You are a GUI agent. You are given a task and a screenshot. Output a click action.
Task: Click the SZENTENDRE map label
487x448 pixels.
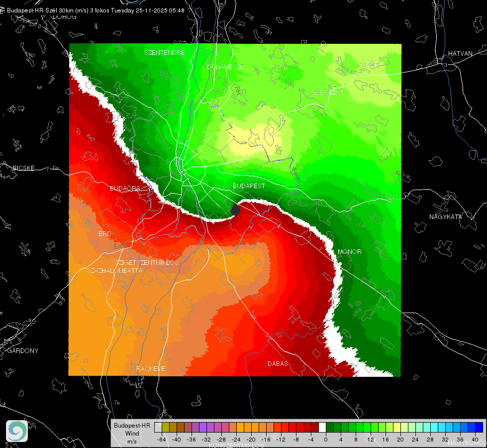click(x=165, y=53)
